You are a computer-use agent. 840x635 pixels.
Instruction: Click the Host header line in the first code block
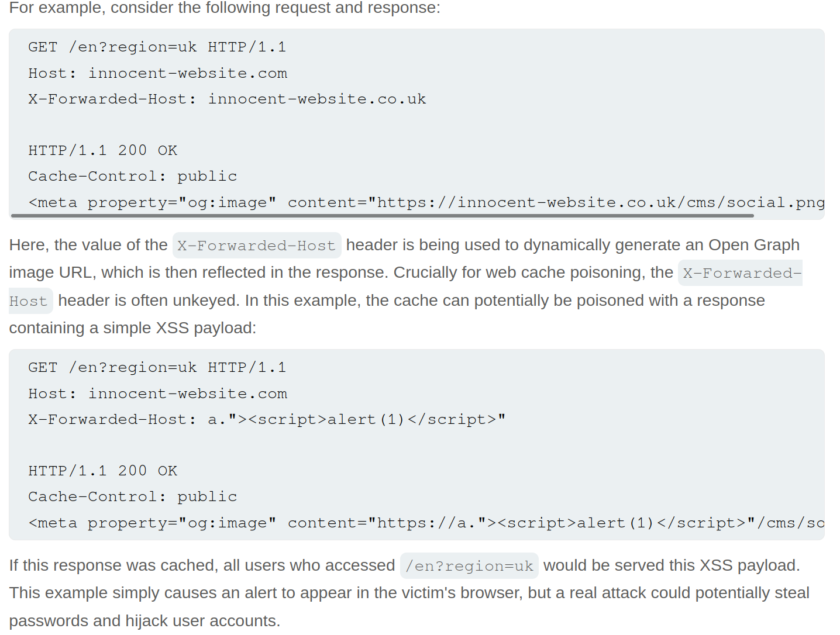coord(157,74)
